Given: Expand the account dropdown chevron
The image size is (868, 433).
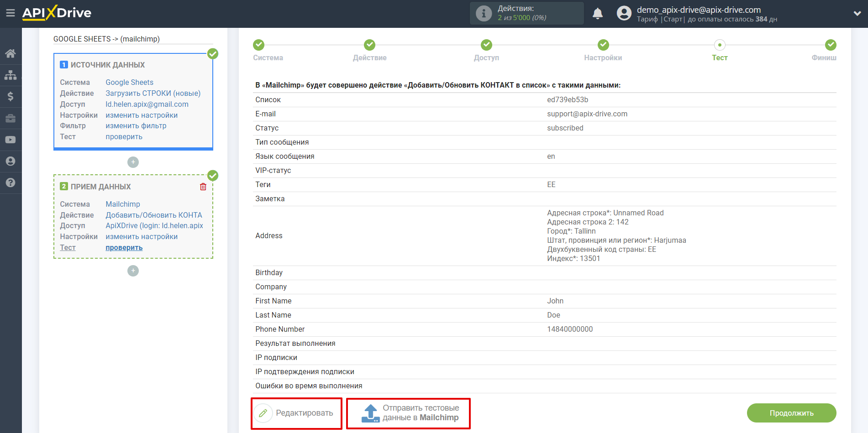Looking at the screenshot, I should tap(857, 13).
